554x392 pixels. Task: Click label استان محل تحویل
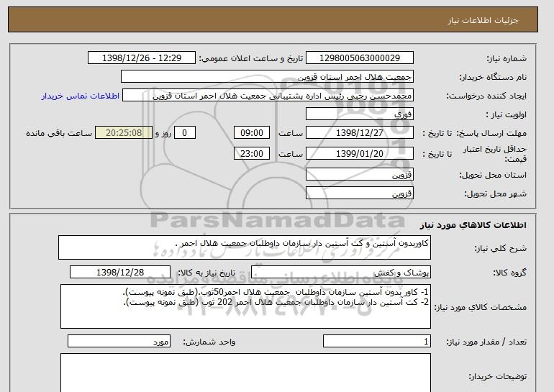493,175
